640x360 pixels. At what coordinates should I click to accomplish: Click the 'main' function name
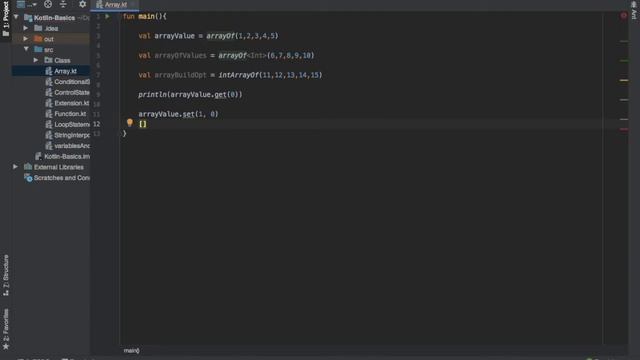(146, 16)
